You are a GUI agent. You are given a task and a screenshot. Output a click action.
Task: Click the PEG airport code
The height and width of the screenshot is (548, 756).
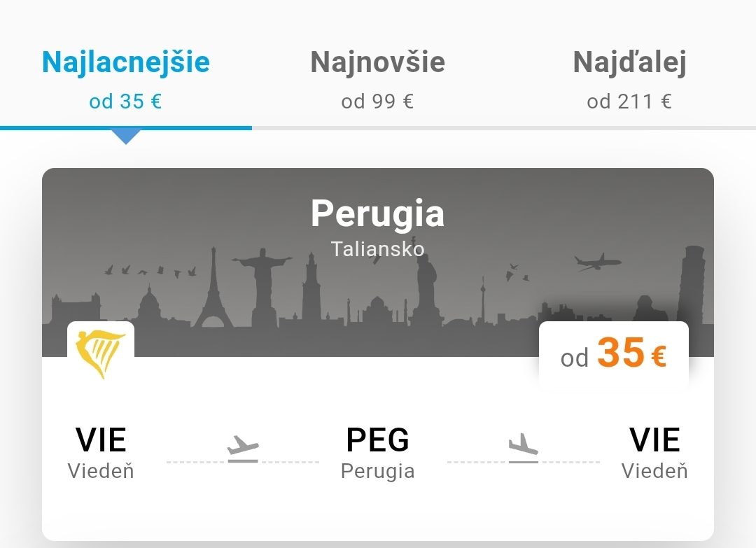378,440
